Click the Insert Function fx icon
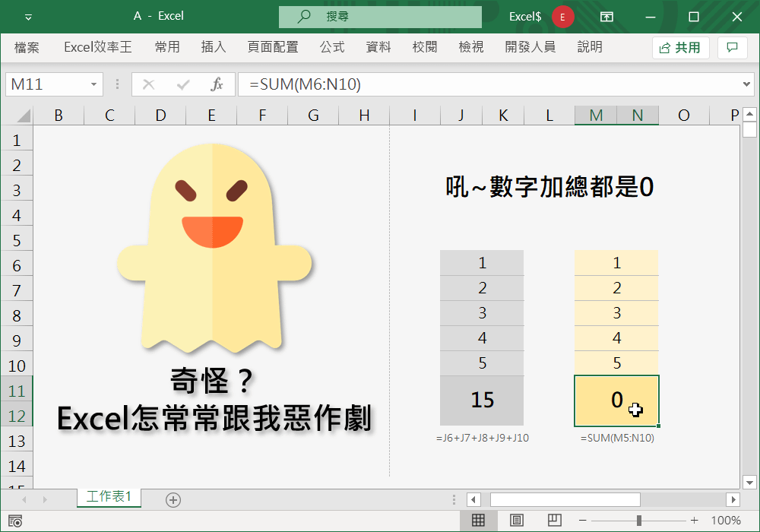This screenshot has height=532, width=760. (217, 84)
